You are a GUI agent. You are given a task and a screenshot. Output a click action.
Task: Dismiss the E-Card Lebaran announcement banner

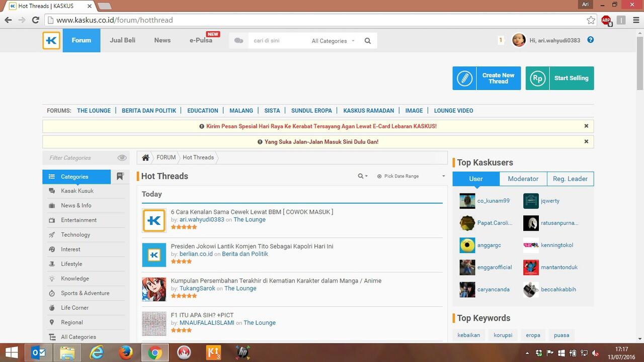click(x=586, y=126)
